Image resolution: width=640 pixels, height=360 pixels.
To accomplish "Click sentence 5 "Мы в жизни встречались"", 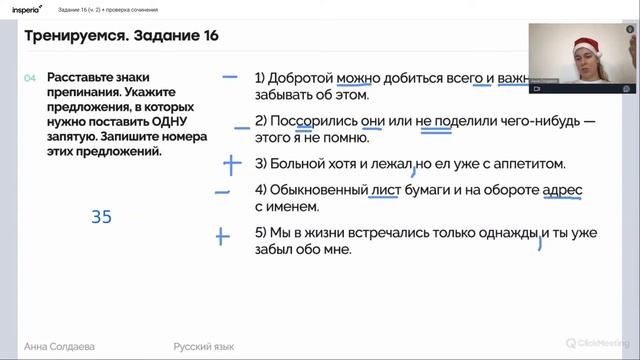I will (x=426, y=241).
